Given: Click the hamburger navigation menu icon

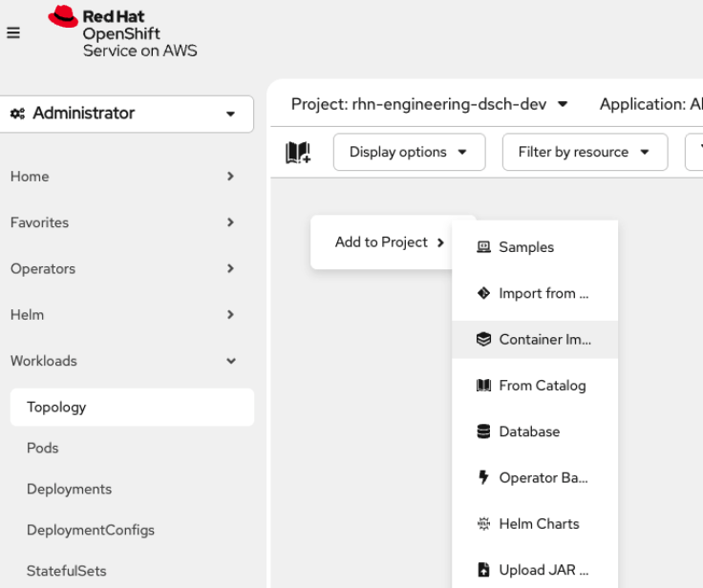Looking at the screenshot, I should click(13, 32).
